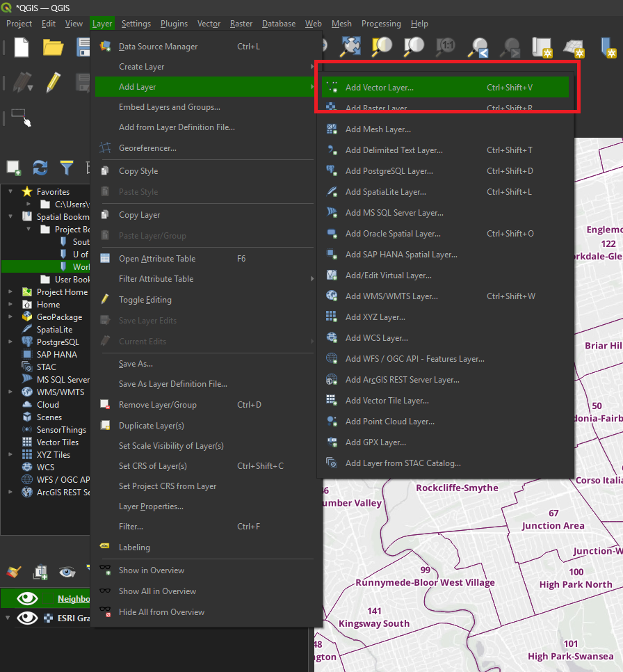
Task: Open the Plugins menu
Action: 174,24
